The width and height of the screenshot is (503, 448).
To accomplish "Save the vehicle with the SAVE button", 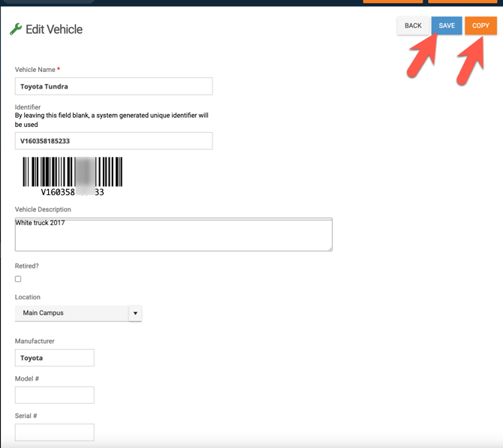I will pos(447,26).
